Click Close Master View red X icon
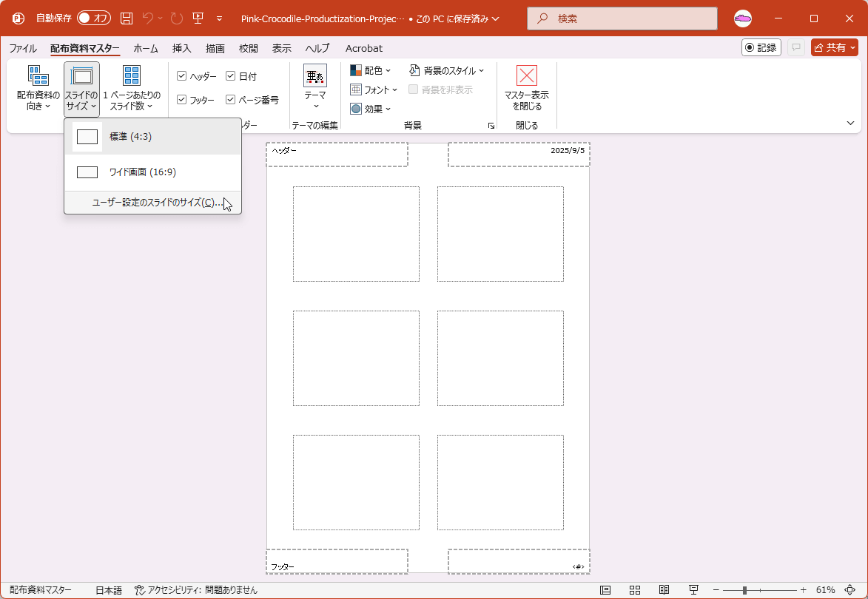The height and width of the screenshot is (599, 868). pos(526,75)
